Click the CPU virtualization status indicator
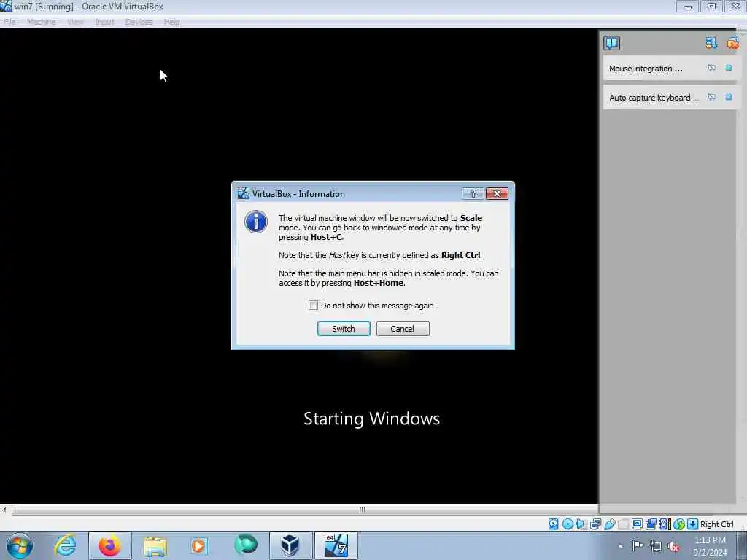The image size is (747, 560). pyautogui.click(x=665, y=524)
